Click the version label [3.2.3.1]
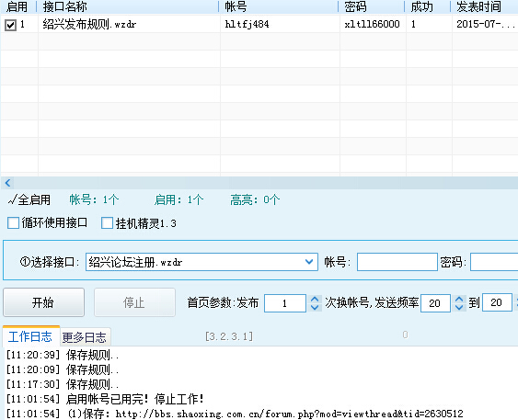The image size is (518, 420). coord(229,336)
